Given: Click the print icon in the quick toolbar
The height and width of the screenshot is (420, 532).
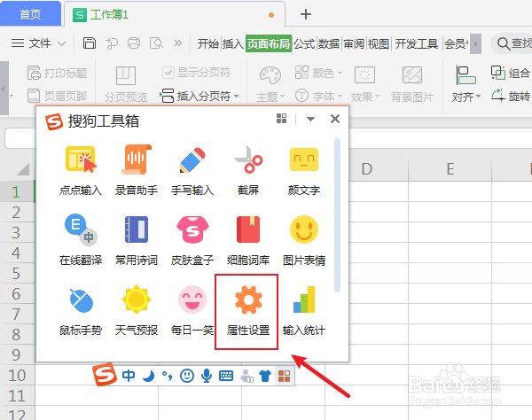Looking at the screenshot, I should point(134,43).
